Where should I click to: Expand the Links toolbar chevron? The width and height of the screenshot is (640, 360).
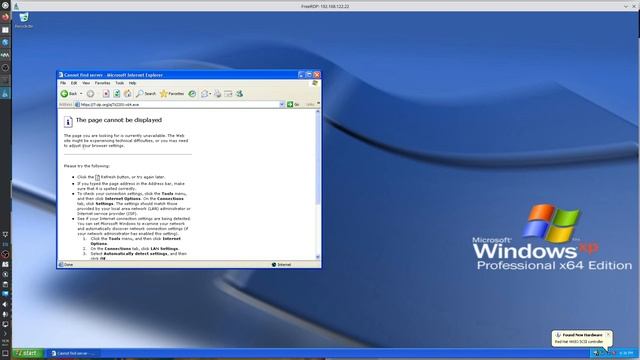(x=318, y=104)
